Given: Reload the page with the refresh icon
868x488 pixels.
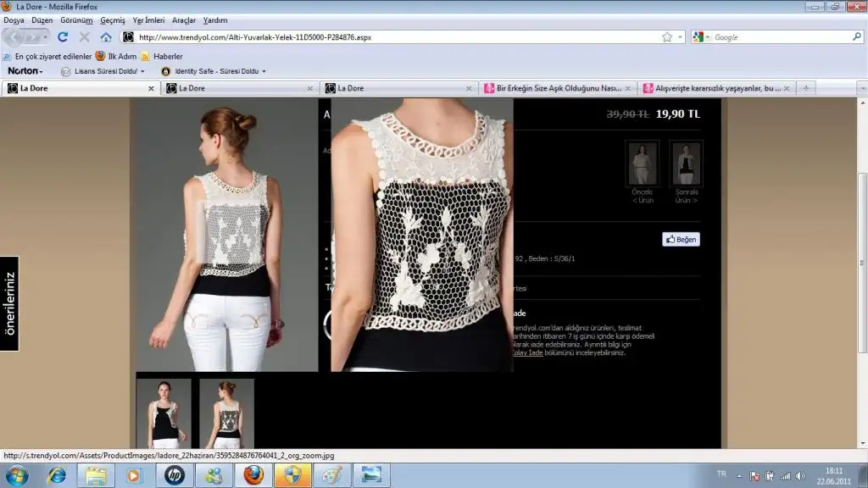Looking at the screenshot, I should [x=63, y=37].
